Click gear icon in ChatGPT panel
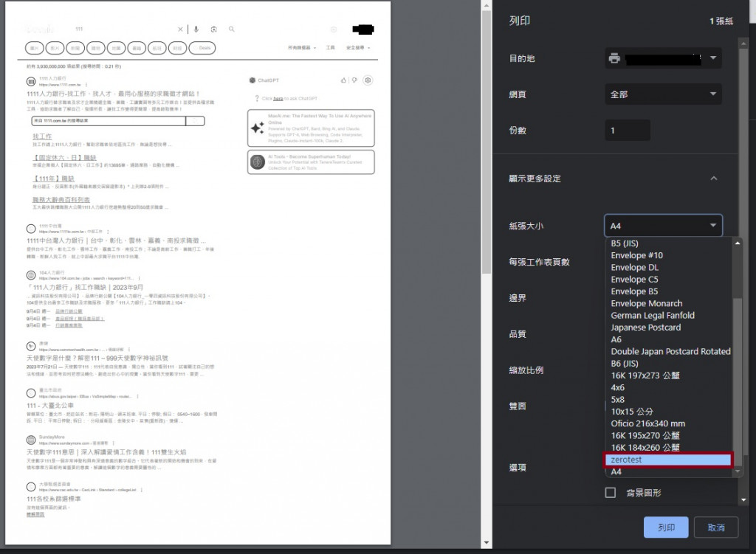Image resolution: width=756 pixels, height=554 pixels. coord(368,80)
